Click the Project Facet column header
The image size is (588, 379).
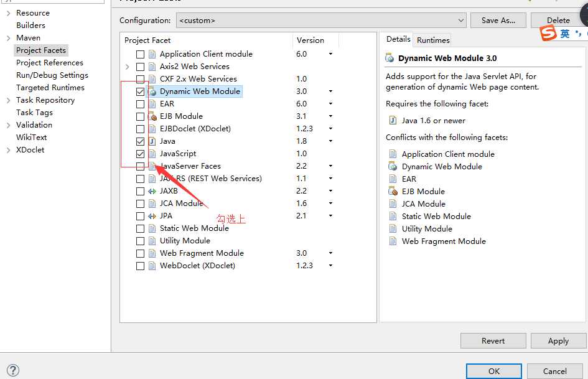click(206, 40)
